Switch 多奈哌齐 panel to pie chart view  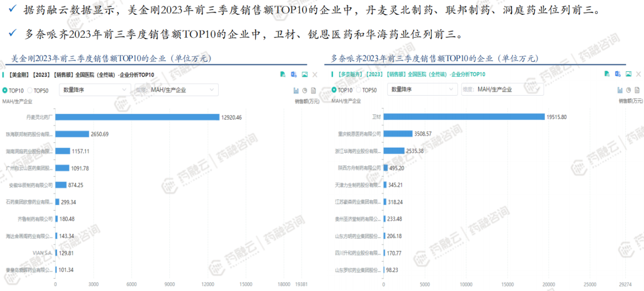[x=629, y=90]
